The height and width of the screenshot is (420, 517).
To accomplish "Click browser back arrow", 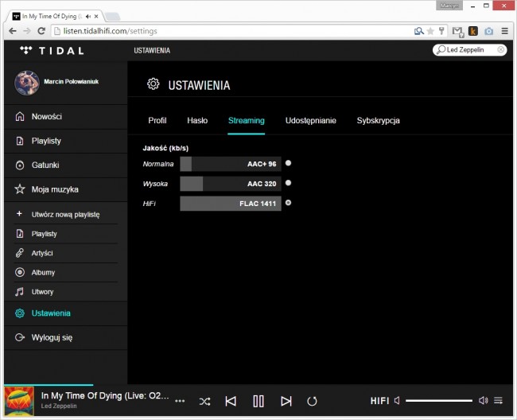I will point(13,31).
